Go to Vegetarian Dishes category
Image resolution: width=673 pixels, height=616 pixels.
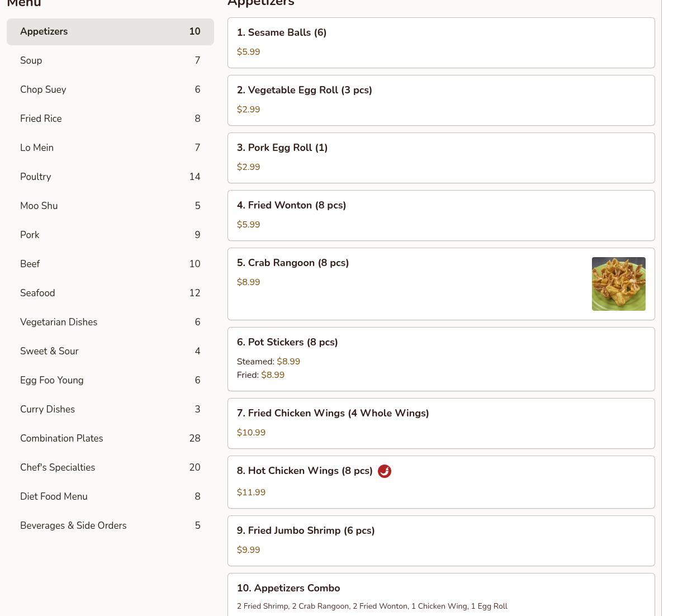point(110,323)
